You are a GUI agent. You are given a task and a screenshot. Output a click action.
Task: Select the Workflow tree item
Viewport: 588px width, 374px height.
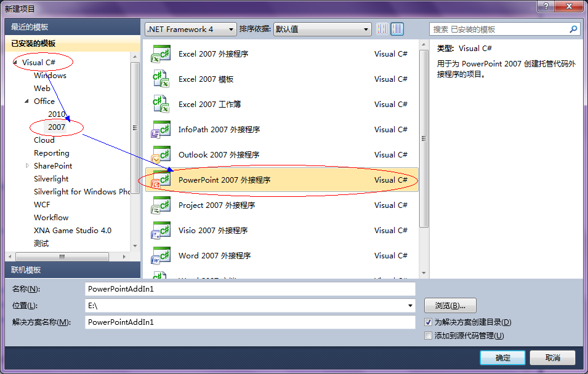pyautogui.click(x=51, y=217)
